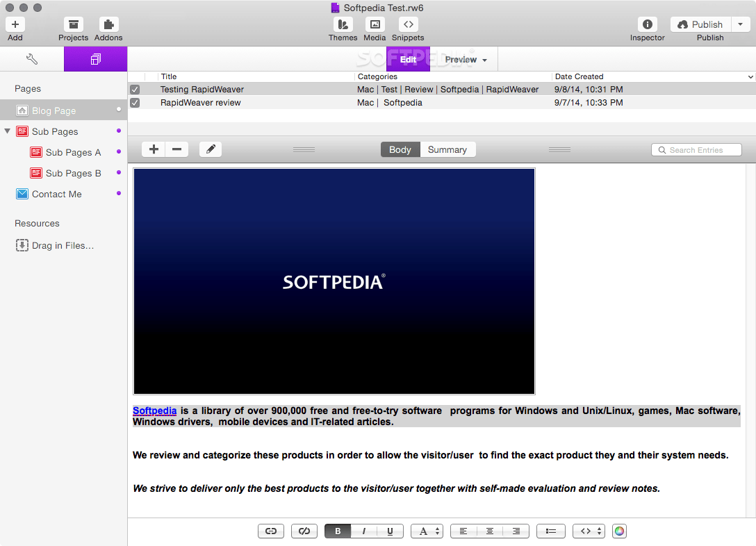Click the remove link button
The height and width of the screenshot is (546, 756).
click(304, 531)
